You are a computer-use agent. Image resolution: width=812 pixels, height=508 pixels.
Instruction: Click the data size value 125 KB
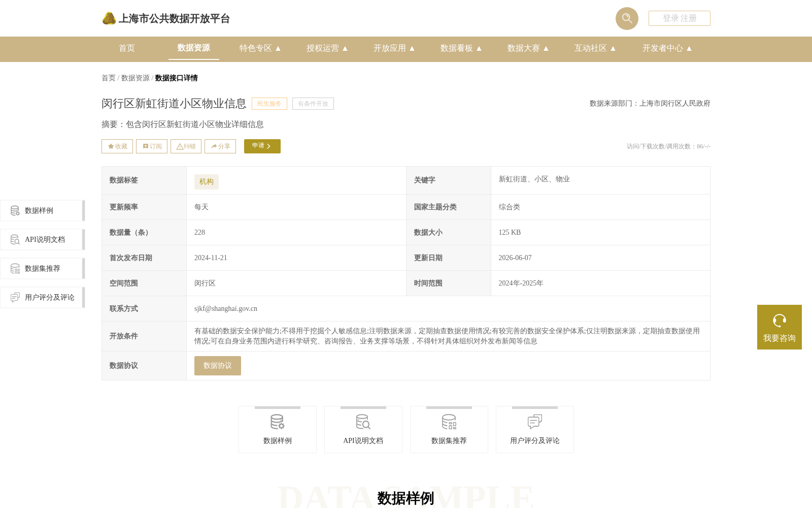(510, 233)
